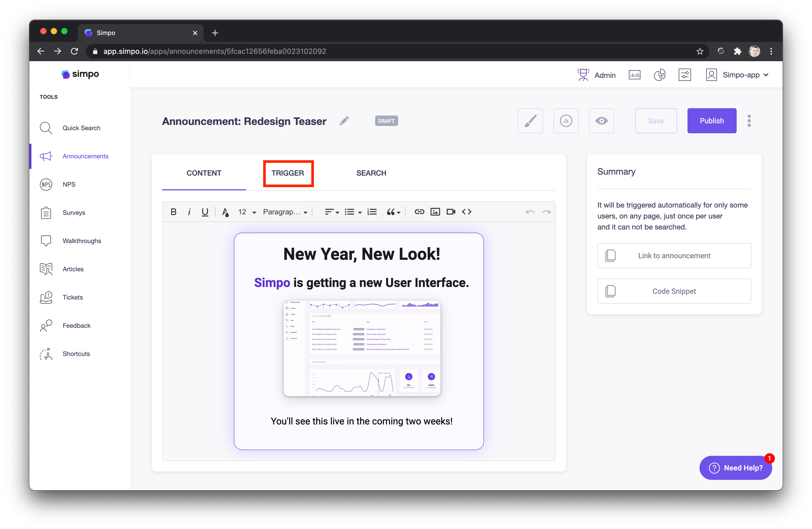Undo the last edit

(x=530, y=212)
